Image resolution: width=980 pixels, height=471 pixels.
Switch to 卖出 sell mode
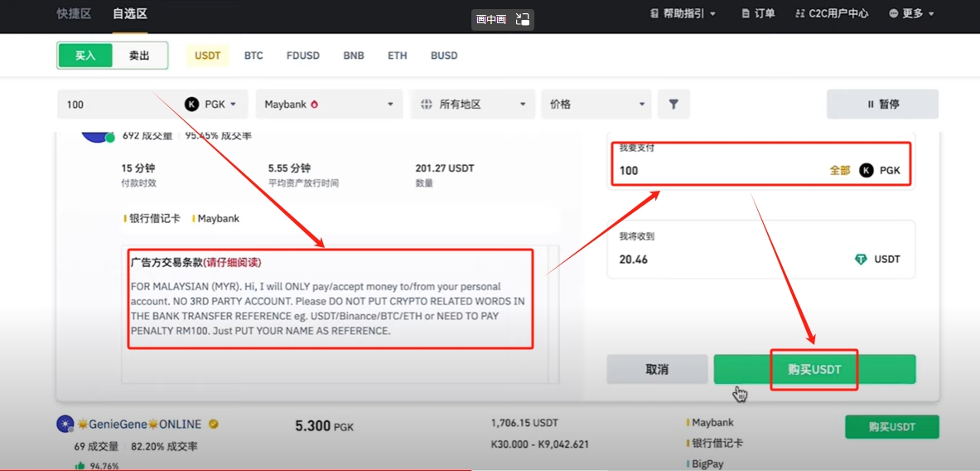tap(139, 56)
